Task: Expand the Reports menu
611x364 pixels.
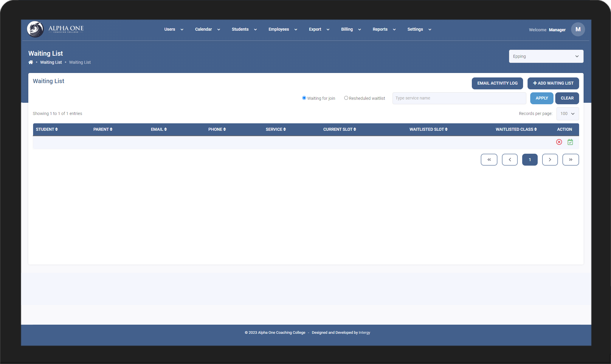Action: point(384,29)
